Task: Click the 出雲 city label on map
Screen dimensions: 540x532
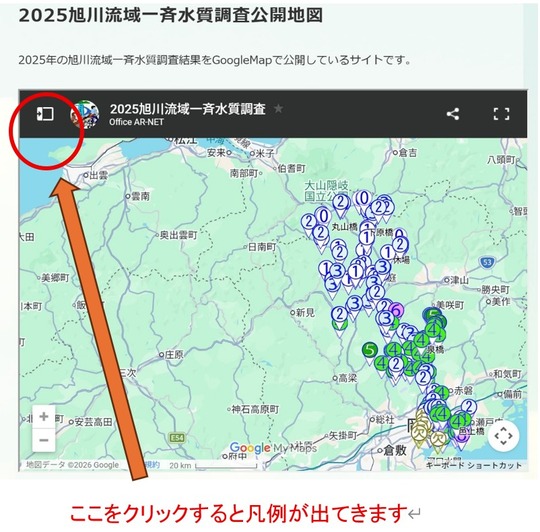Action: pyautogui.click(x=96, y=175)
